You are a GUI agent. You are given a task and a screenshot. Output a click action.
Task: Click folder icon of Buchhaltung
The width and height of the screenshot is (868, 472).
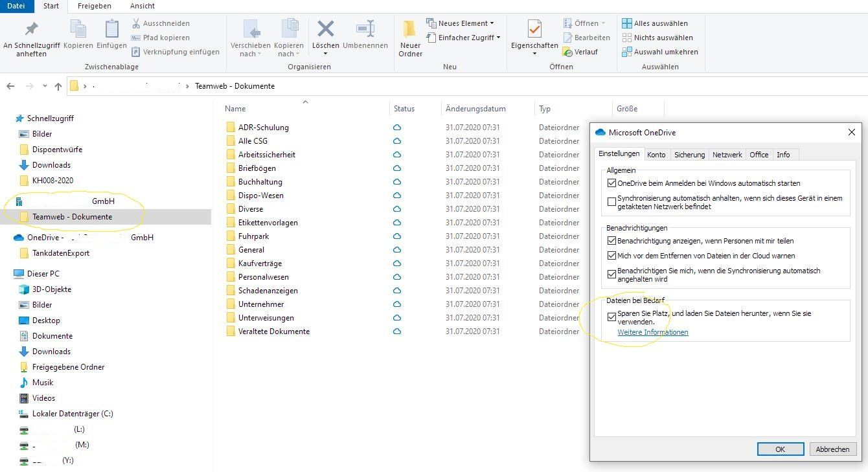pyautogui.click(x=231, y=182)
